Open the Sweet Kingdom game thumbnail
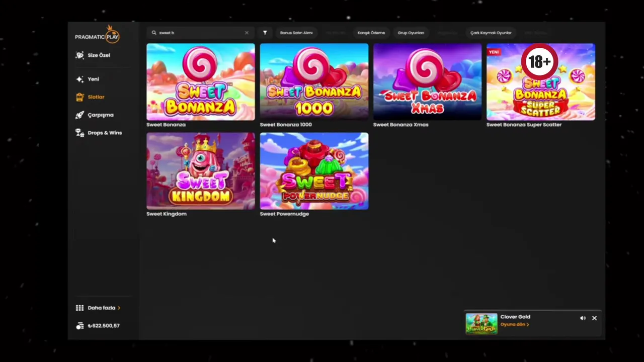644x362 pixels. (x=201, y=171)
